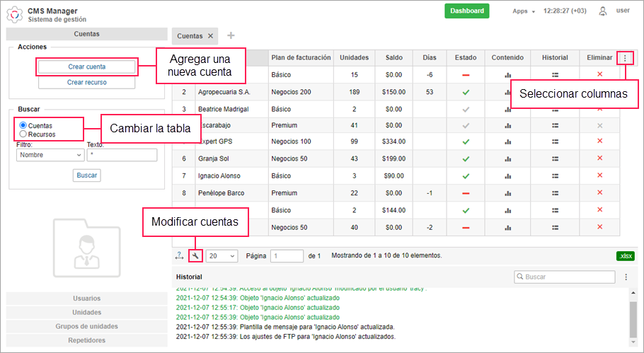Open the Historial list for Granja Sol
Image resolution: width=644 pixels, height=353 pixels.
[x=555, y=159]
